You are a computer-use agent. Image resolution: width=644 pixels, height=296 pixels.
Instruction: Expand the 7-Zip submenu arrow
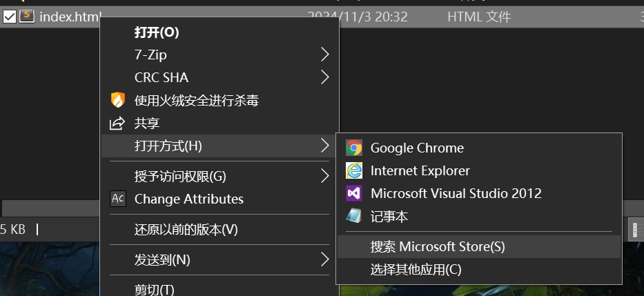[325, 55]
